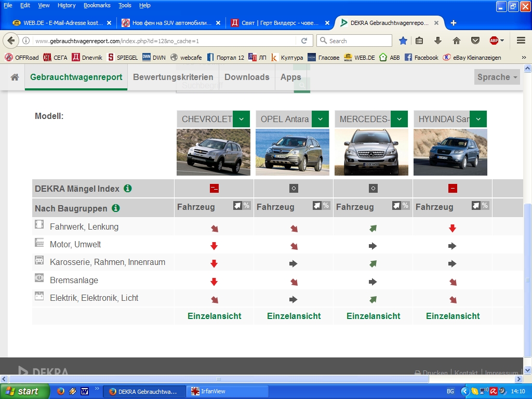Image resolution: width=532 pixels, height=399 pixels.
Task: Click the Pocket icon in toolbar
Action: click(x=475, y=41)
